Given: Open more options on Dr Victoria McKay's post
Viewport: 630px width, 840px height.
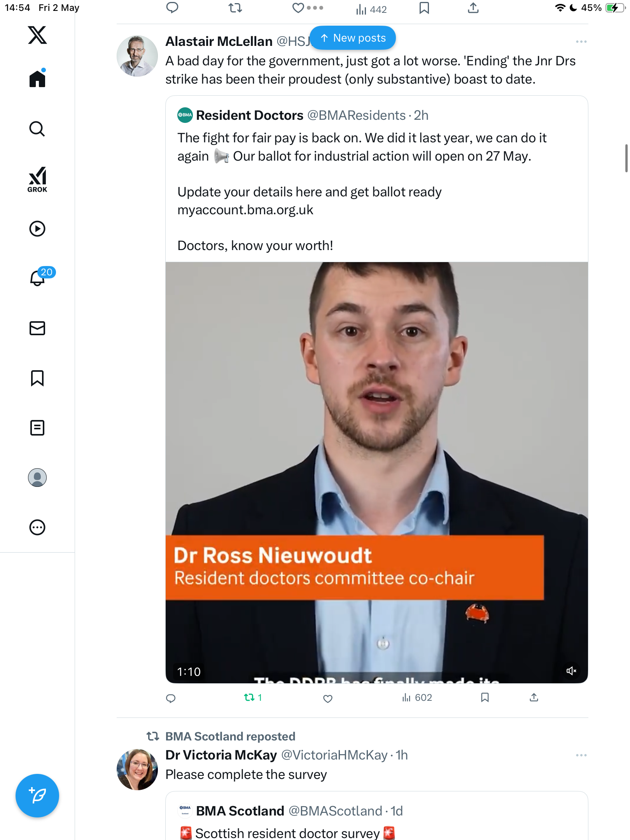Looking at the screenshot, I should point(581,755).
